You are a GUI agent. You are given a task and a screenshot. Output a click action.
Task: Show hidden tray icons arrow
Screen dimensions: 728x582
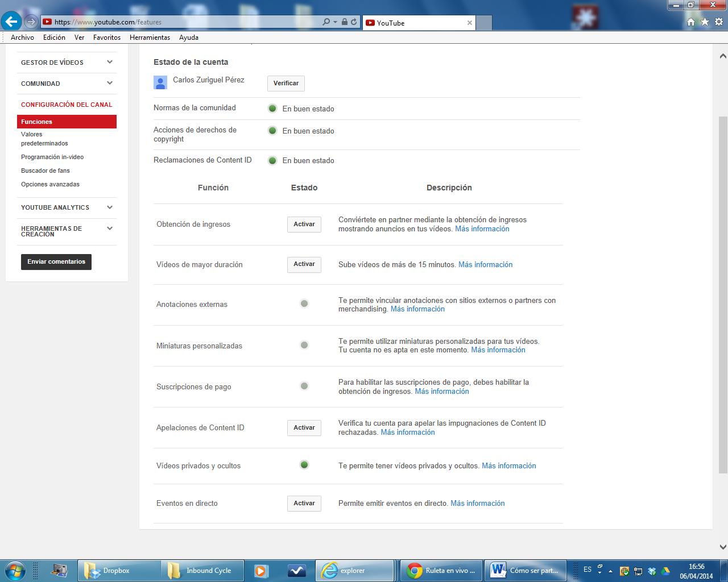coord(611,571)
